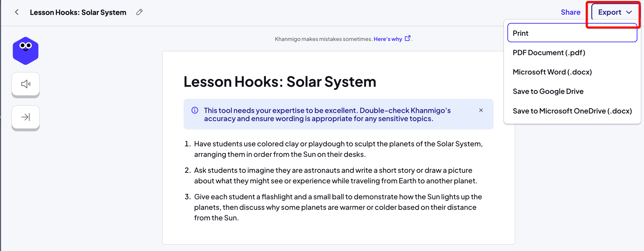Choose Print from the export menu
Viewport: 644px width, 251px height.
(572, 33)
